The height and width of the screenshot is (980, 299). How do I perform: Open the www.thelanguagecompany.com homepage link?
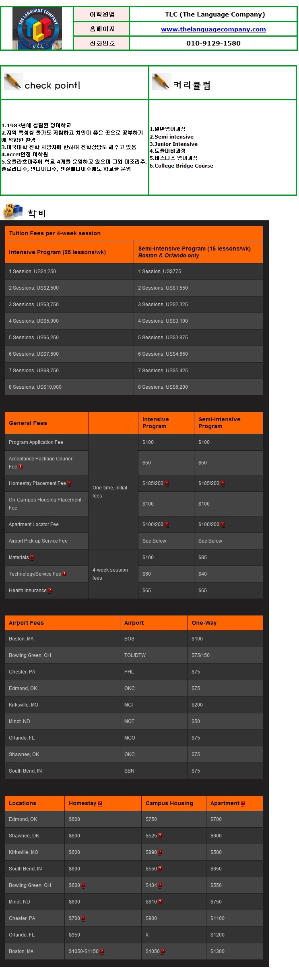coord(213,29)
